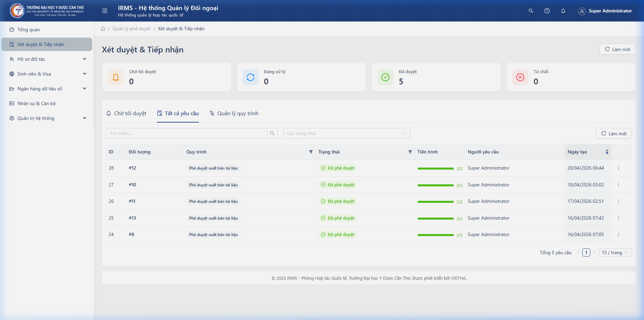The image size is (644, 320).
Task: Open the help question mark icon
Action: pos(547,11)
